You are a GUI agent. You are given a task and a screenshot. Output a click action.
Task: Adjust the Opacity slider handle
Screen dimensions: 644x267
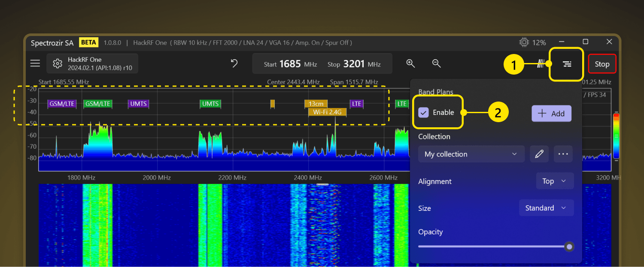coord(569,246)
